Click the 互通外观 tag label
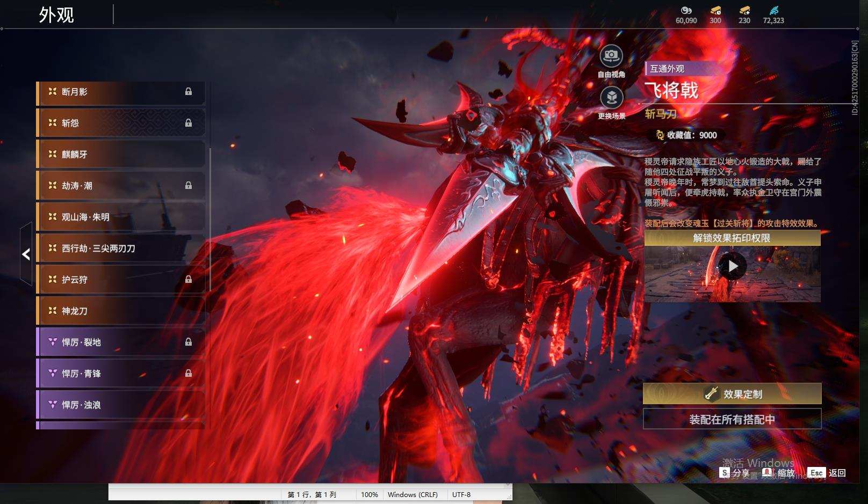Viewport: 868px width, 504px height. click(x=667, y=69)
